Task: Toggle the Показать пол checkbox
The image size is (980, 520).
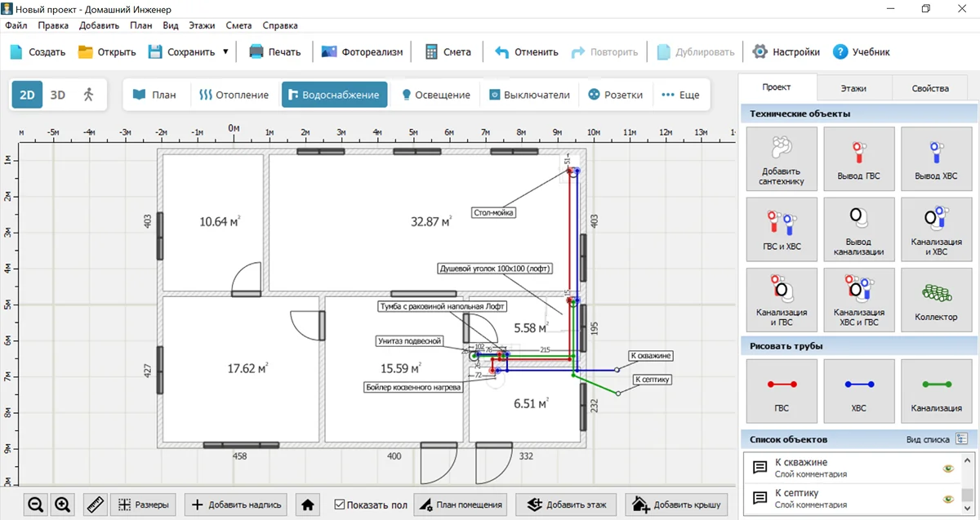Action: tap(340, 504)
